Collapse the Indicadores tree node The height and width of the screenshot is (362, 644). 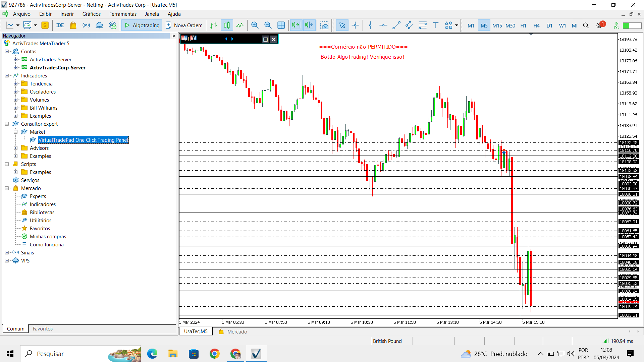pyautogui.click(x=7, y=76)
